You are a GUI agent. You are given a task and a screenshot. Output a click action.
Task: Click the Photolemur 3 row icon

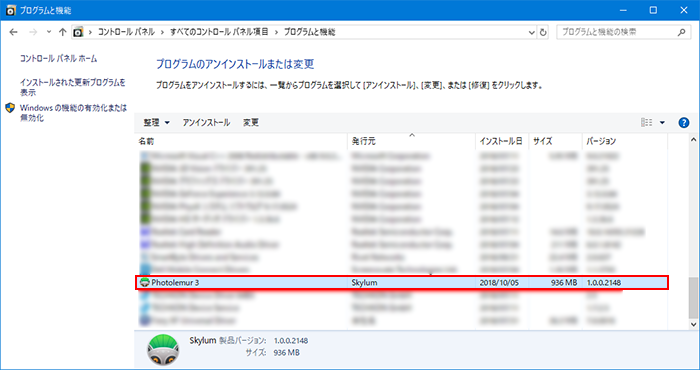[x=144, y=283]
